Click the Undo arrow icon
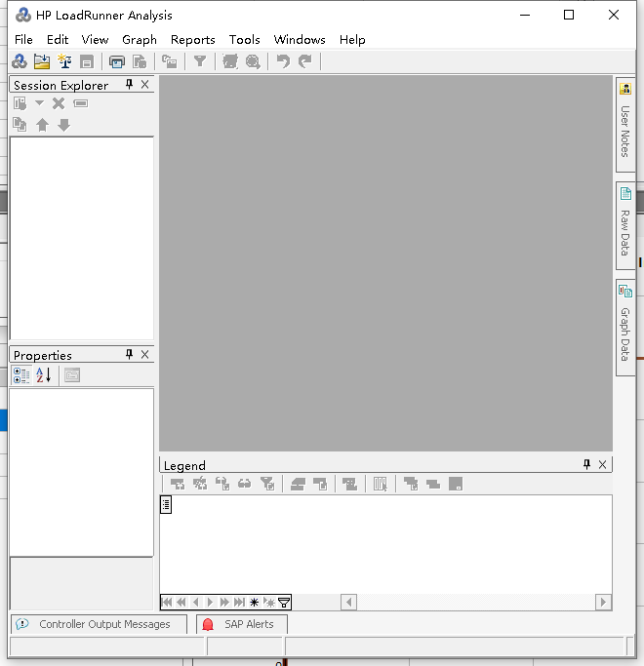The width and height of the screenshot is (644, 666). pyautogui.click(x=283, y=61)
